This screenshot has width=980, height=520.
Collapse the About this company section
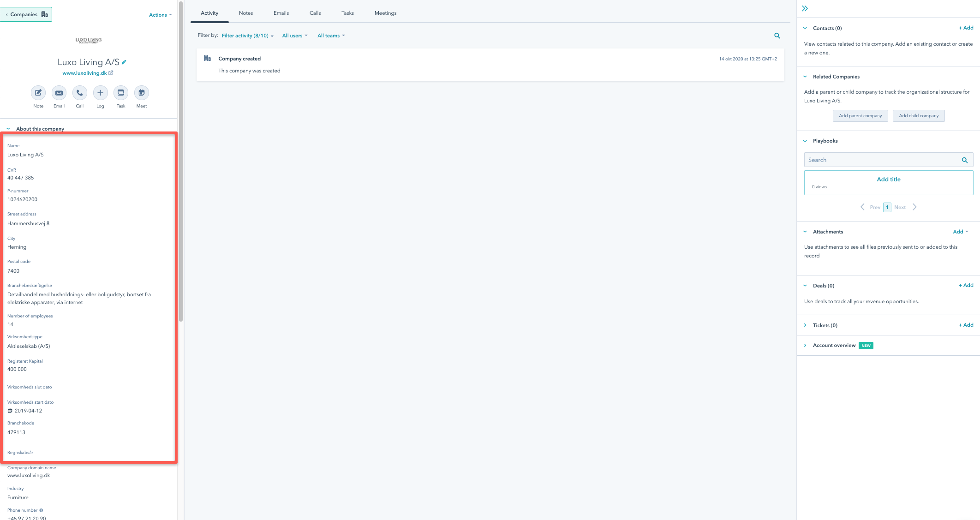coord(8,129)
